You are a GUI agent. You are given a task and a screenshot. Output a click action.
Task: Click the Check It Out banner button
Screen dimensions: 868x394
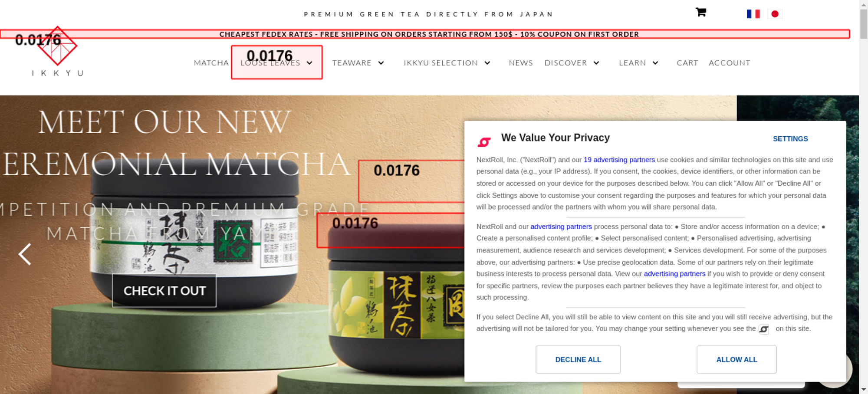tap(164, 291)
